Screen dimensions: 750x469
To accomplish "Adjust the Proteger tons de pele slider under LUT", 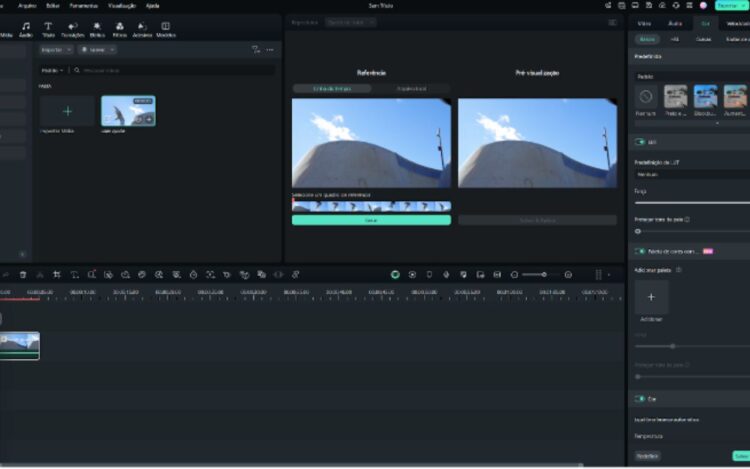I will tap(692, 231).
